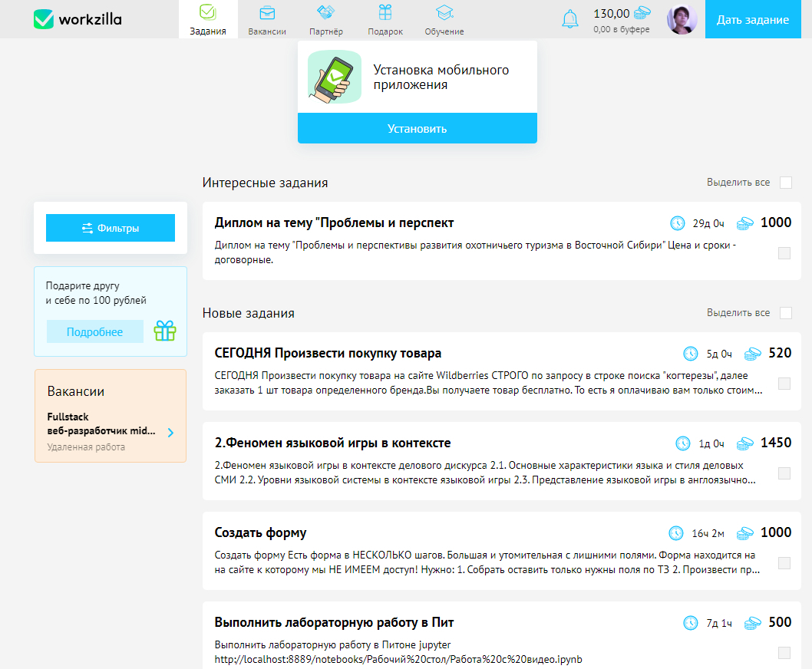Image resolution: width=812 pixels, height=669 pixels.
Task: Open the Подарок gift section
Action: click(x=385, y=19)
